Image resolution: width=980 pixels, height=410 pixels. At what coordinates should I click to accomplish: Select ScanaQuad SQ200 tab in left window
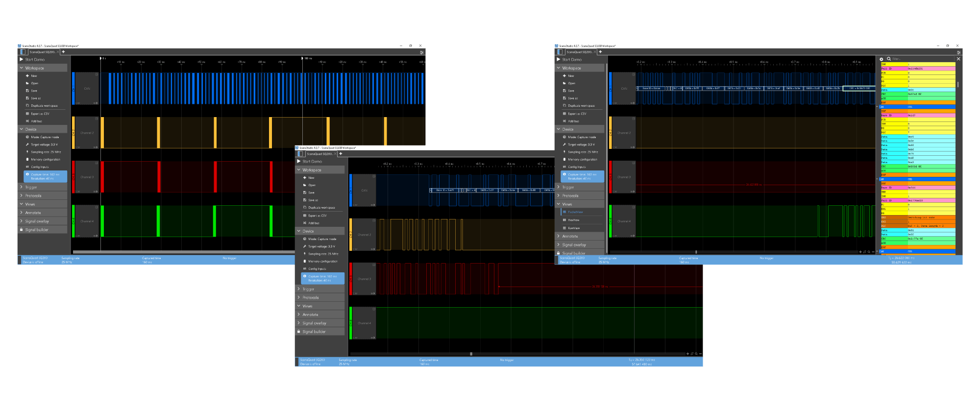click(x=42, y=52)
